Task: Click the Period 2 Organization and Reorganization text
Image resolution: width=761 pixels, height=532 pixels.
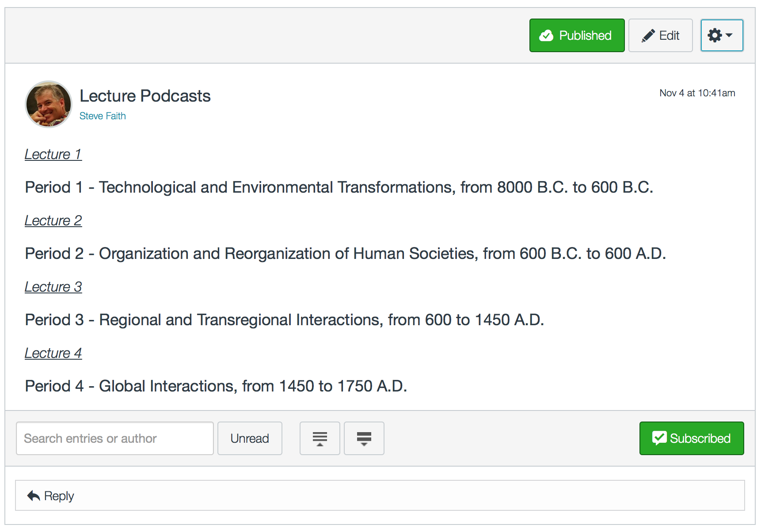Action: 346,254
